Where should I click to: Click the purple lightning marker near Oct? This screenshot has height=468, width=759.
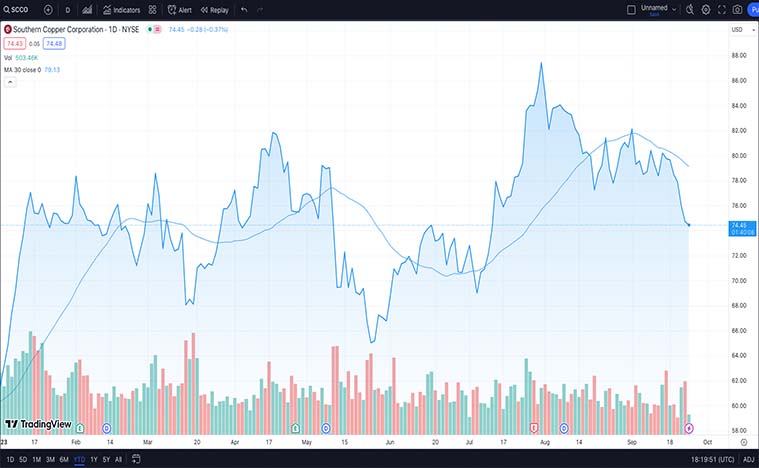pyautogui.click(x=689, y=428)
